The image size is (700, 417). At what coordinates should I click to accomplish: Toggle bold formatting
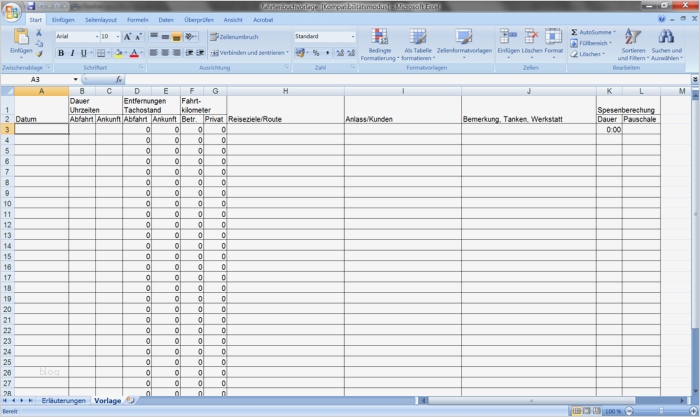click(61, 53)
